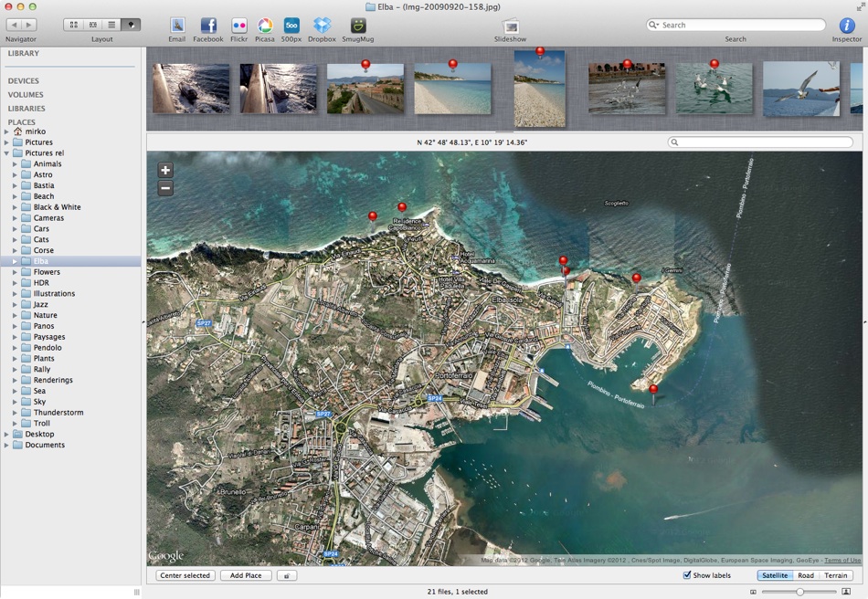Switch map to Road view
Screen dimensions: 868x599
point(806,575)
